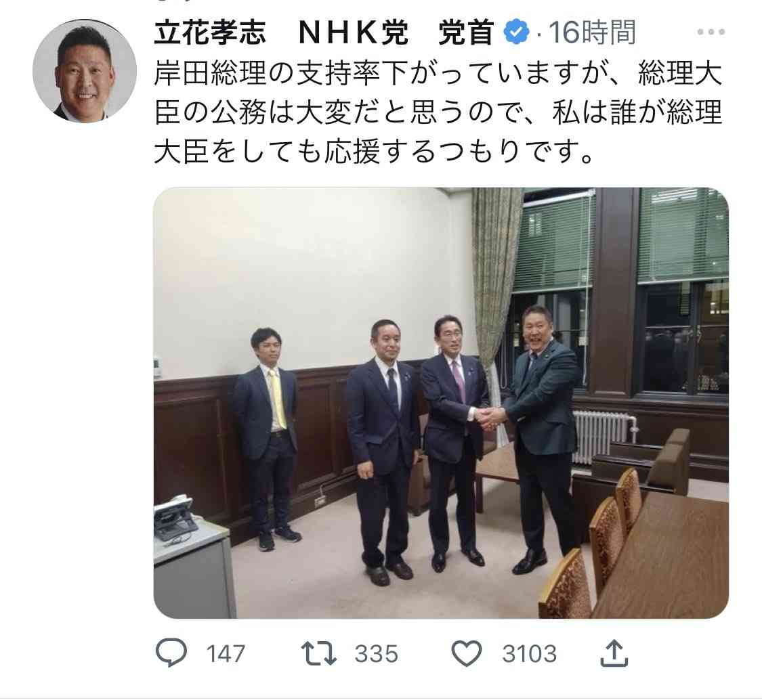Click the retweet arrows icon
The image size is (762, 700).
(x=319, y=653)
